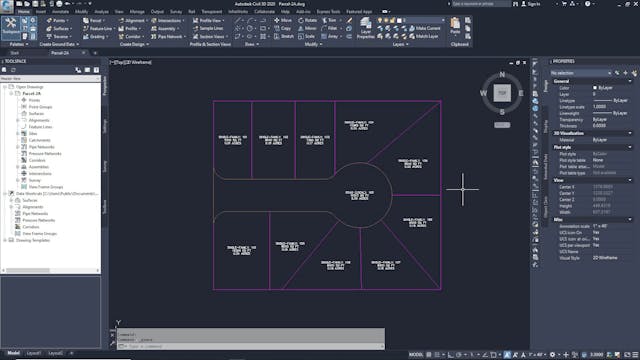Open the Home ribbon tab

(x=24, y=12)
